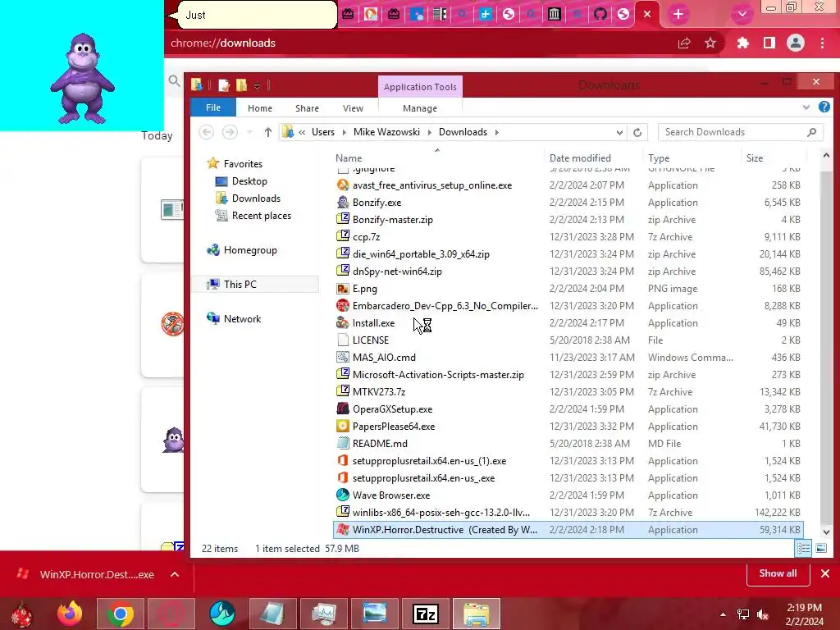Screen dimensions: 840x630
Task: Open Chrome extensions puzzle icon
Action: [742, 43]
